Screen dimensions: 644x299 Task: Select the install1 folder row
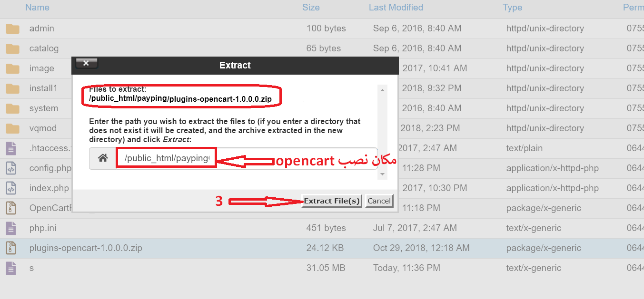[322, 88]
